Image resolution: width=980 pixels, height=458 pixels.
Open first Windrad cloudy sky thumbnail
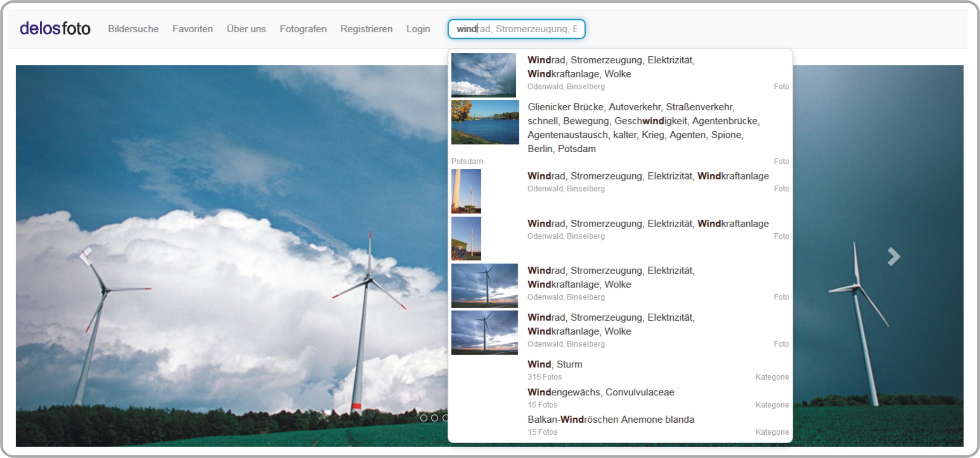click(x=484, y=75)
